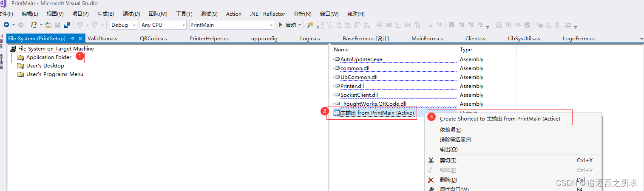Click the bookmark flag toolbar icon
This screenshot has height=191, width=644.
coord(452,25)
